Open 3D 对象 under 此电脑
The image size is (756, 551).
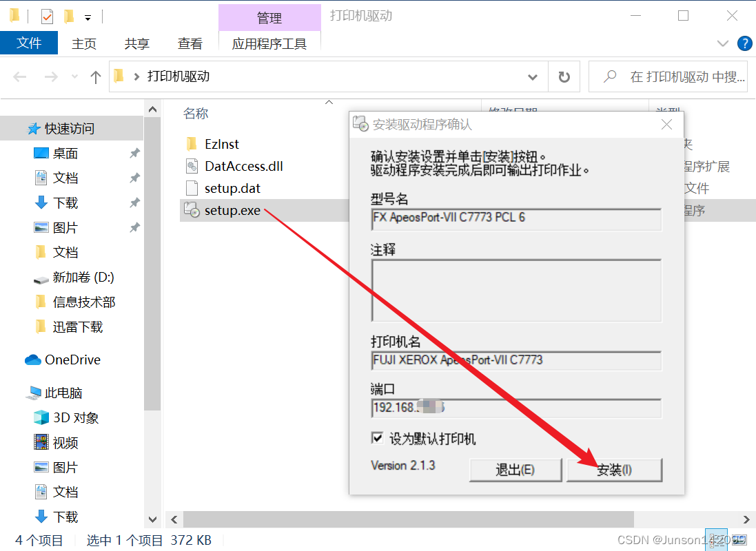(x=67, y=417)
